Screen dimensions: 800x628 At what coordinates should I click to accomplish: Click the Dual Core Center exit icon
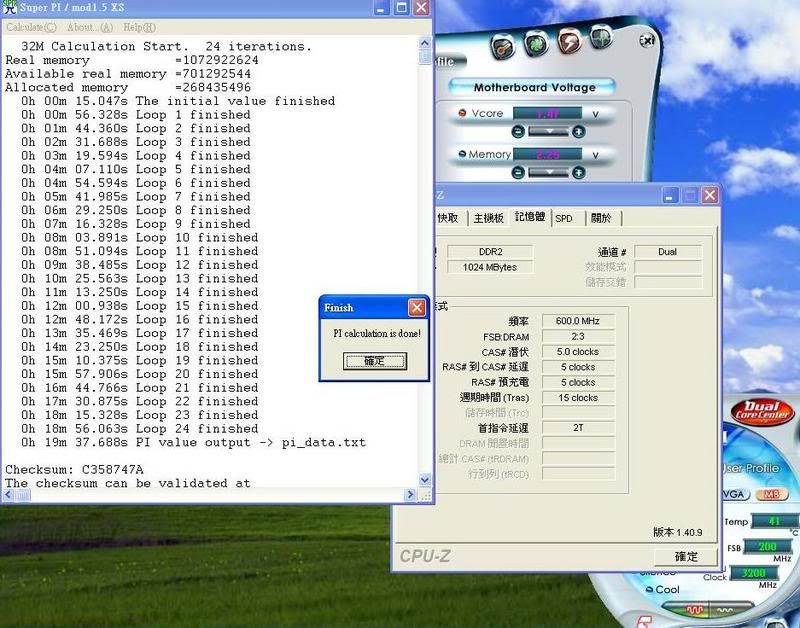point(647,40)
